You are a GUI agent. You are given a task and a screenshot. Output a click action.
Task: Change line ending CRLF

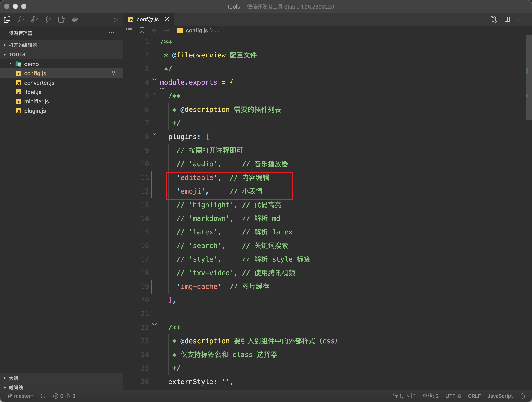[x=474, y=396]
